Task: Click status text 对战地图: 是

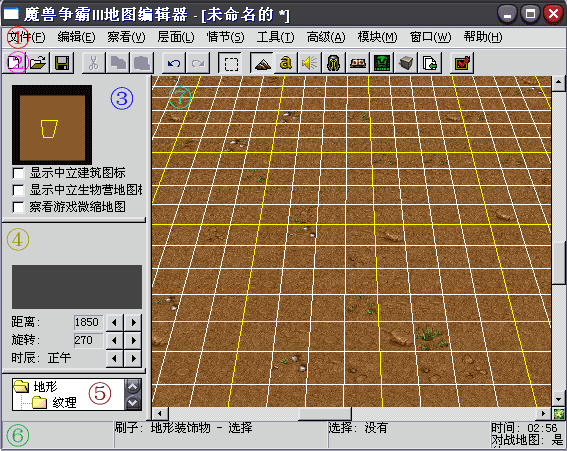Action: click(528, 440)
